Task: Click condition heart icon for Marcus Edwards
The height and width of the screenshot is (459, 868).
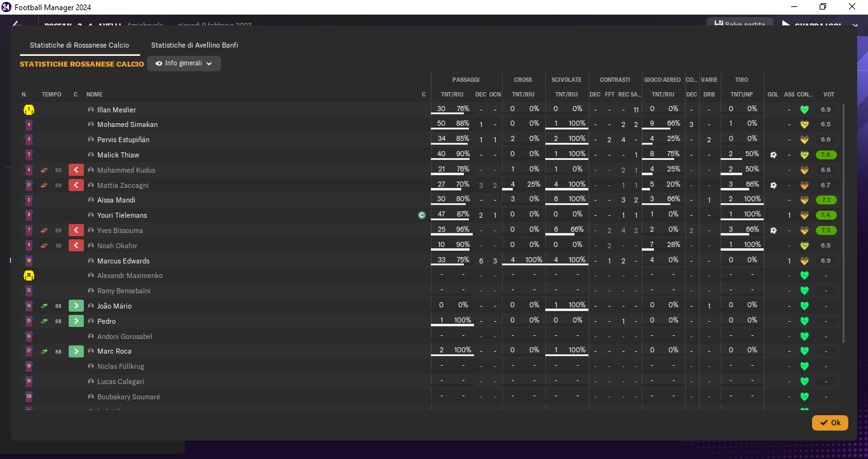Action: coord(804,261)
